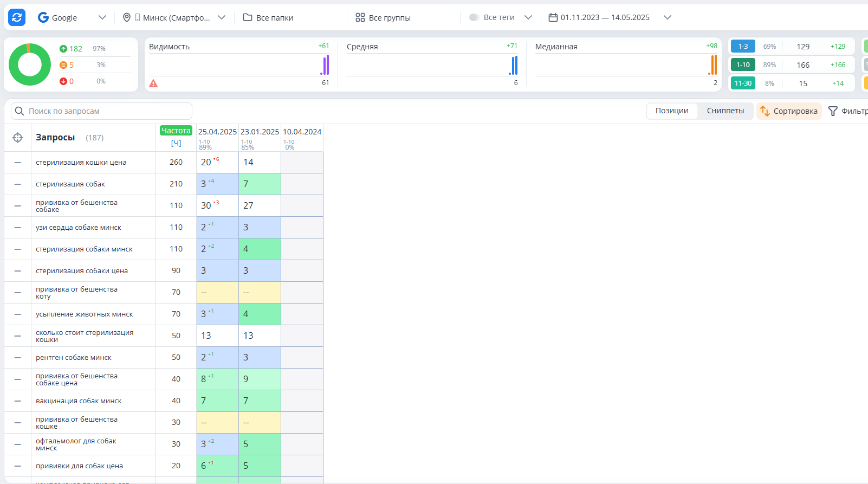Image resolution: width=868 pixels, height=484 pixels.
Task: Open query прививка от бешенства коту
Action: pyautogui.click(x=77, y=293)
